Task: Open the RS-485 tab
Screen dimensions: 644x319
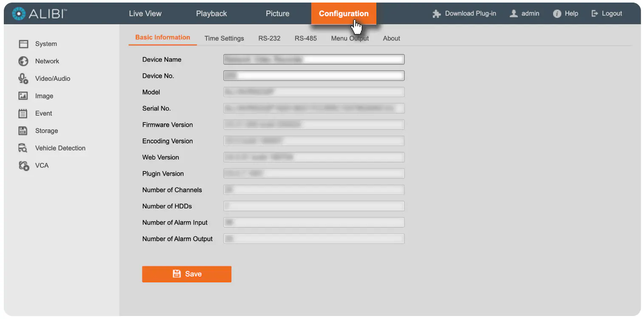Action: tap(306, 38)
